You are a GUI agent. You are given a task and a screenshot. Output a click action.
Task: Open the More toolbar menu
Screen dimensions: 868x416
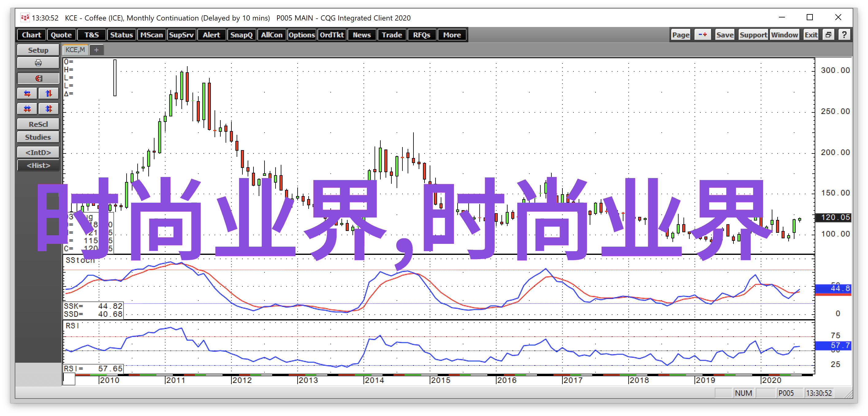click(x=451, y=35)
